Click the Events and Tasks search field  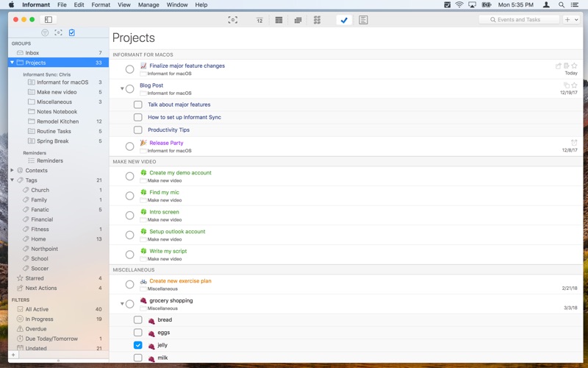tap(519, 20)
